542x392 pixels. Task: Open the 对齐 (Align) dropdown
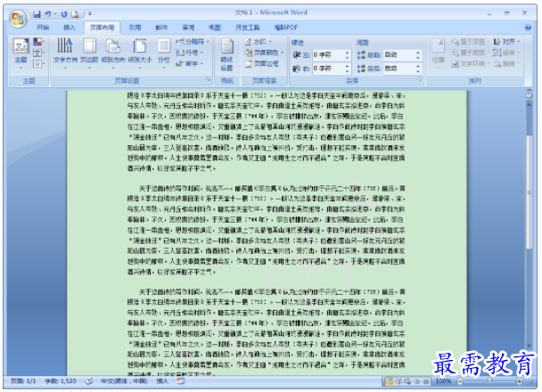click(x=506, y=42)
